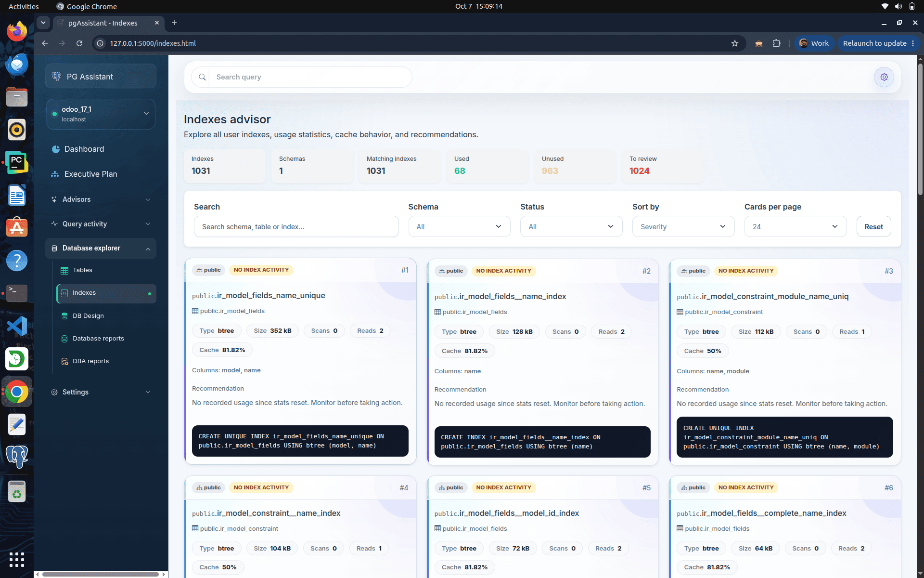Screen dimensions: 924x578
Task: Bookmark this page with the star icon
Action: tap(734, 43)
